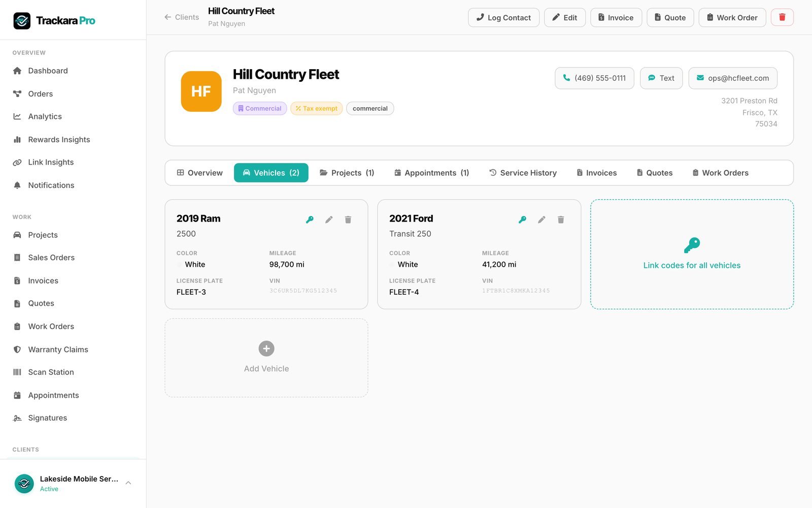Open the client Quotes tab
Screen dimensions: 812x508
tap(655, 173)
